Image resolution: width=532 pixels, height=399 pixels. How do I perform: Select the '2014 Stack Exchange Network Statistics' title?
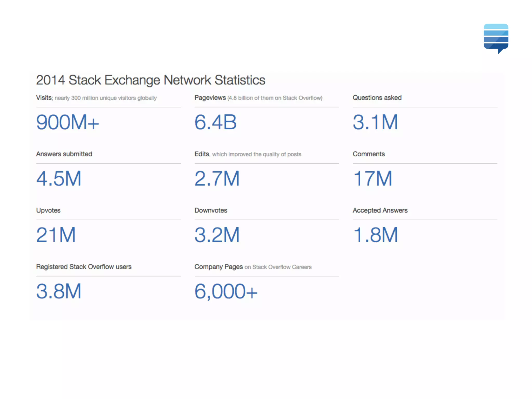pos(151,80)
